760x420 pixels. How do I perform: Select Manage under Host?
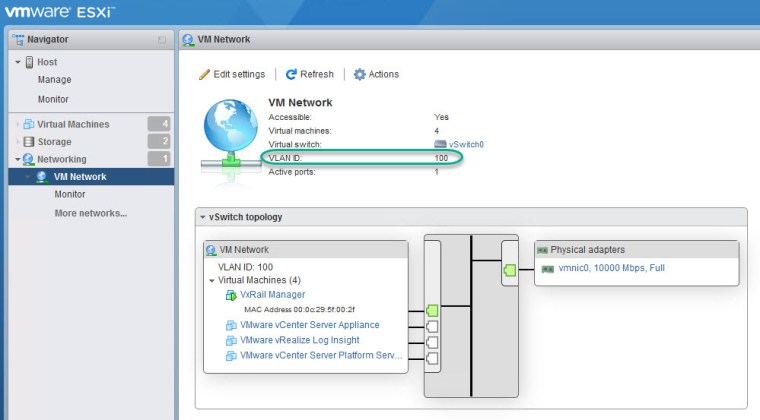click(54, 80)
